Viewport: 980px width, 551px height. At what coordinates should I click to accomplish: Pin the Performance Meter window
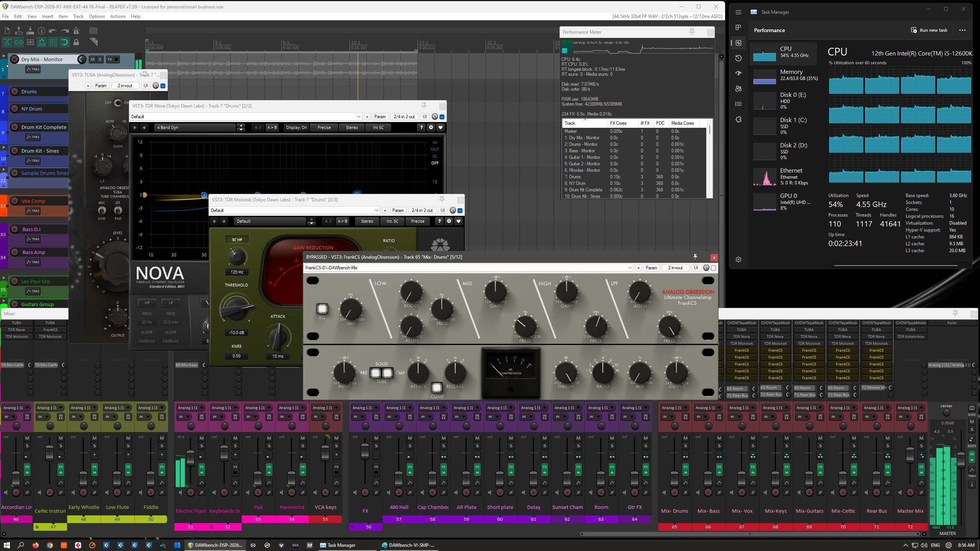692,32
